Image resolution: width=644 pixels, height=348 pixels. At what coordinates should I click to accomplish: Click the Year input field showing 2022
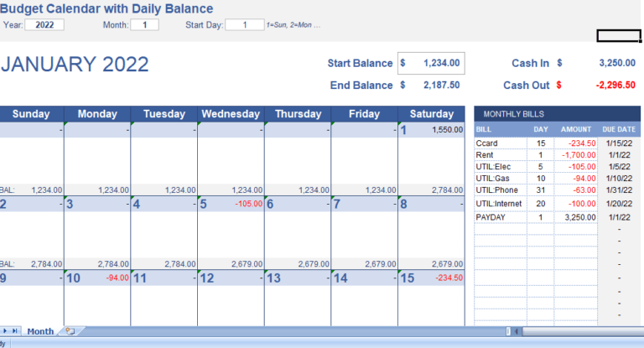point(44,24)
